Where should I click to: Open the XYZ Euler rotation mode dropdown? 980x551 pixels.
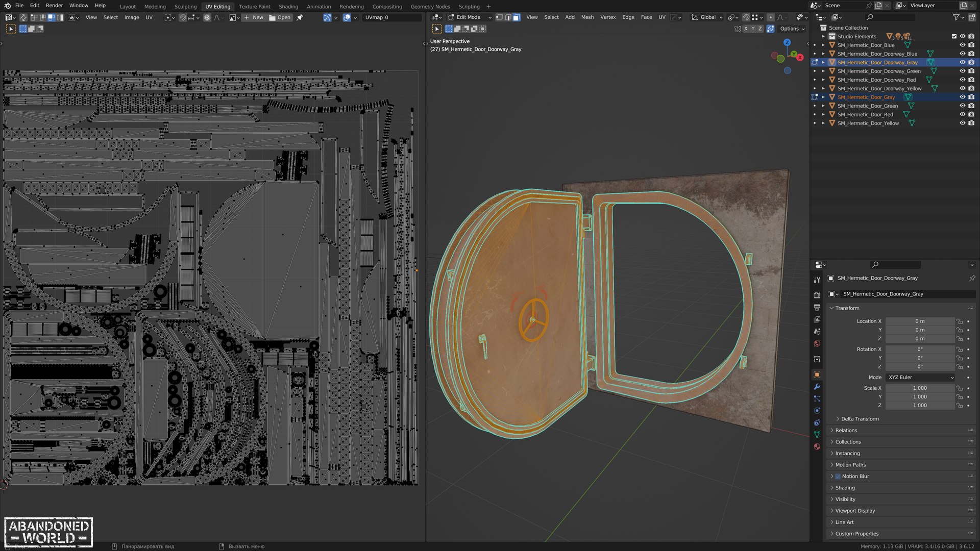[920, 378]
